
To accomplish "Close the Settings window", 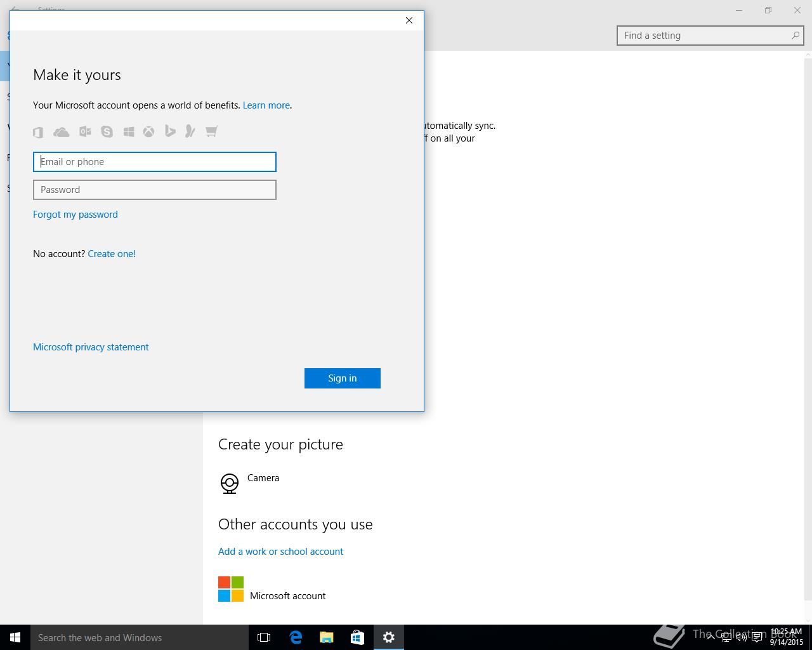I will 797,10.
